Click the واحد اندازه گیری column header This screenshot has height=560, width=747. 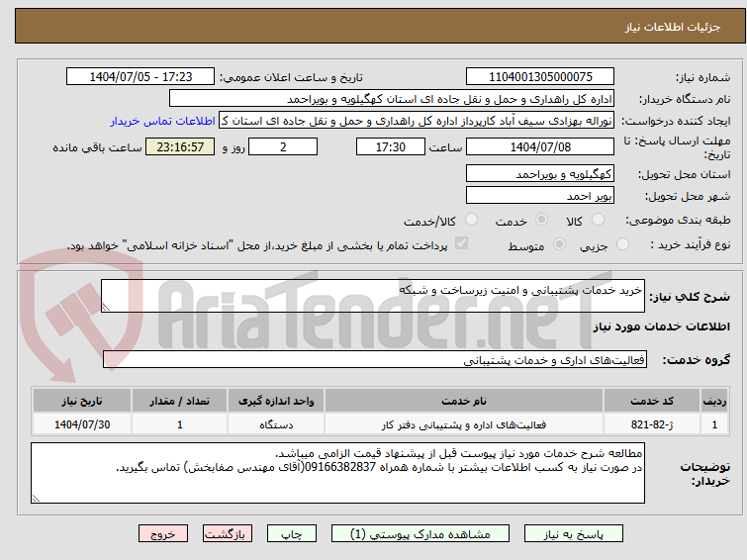pyautogui.click(x=276, y=401)
